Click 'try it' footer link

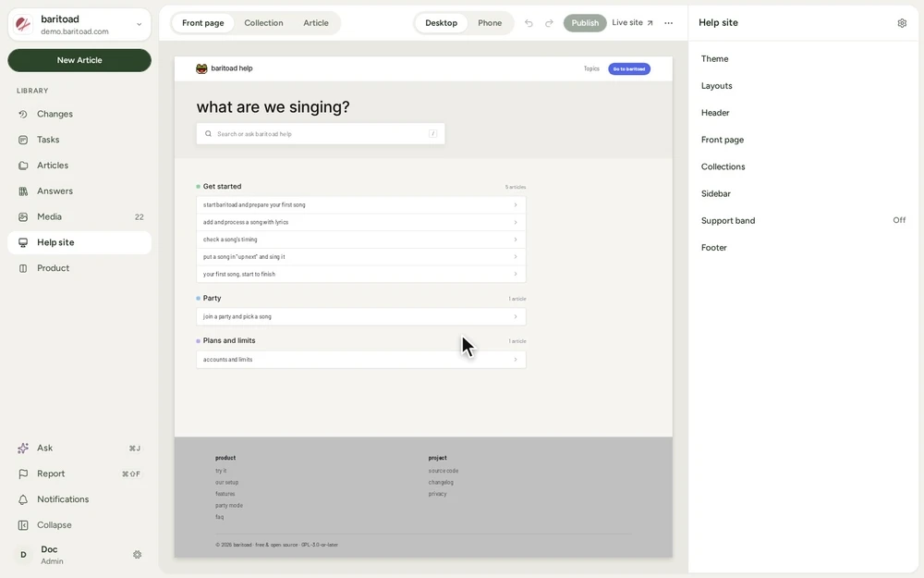point(221,471)
